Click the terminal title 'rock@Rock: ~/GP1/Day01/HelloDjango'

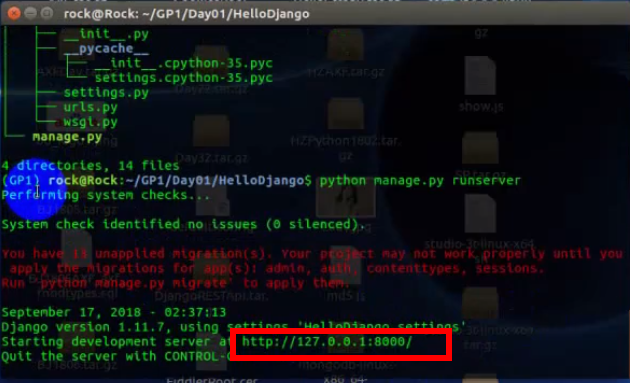(x=186, y=14)
